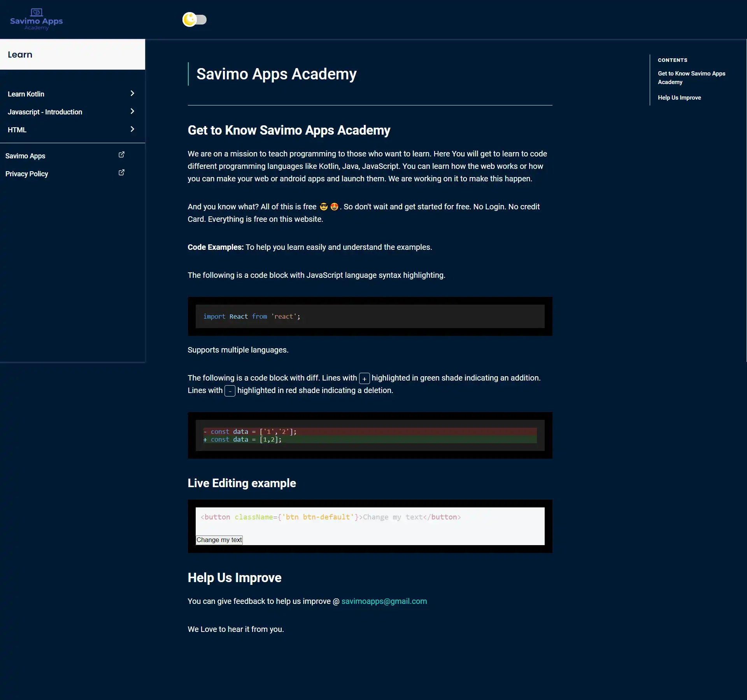Click the Savimo Apps Academy logo
The height and width of the screenshot is (700, 747).
36,19
